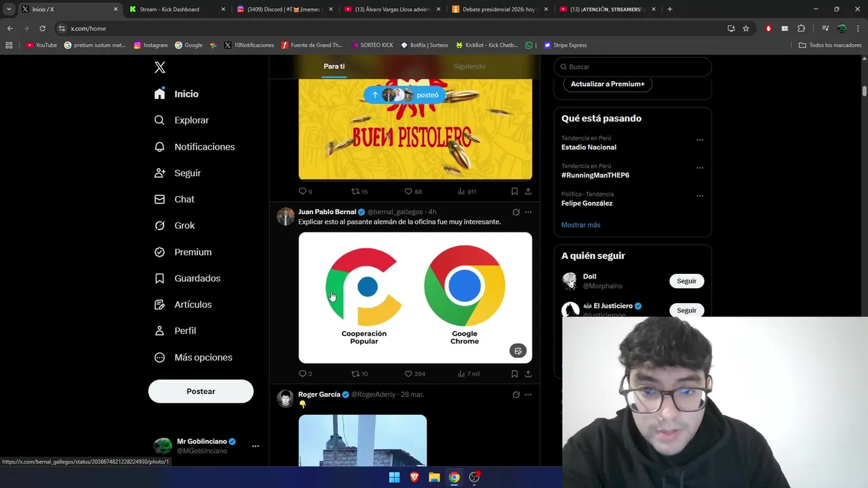Like Juan Pablo Bernal's post
Screen dimensions: 868x488
[414, 373]
